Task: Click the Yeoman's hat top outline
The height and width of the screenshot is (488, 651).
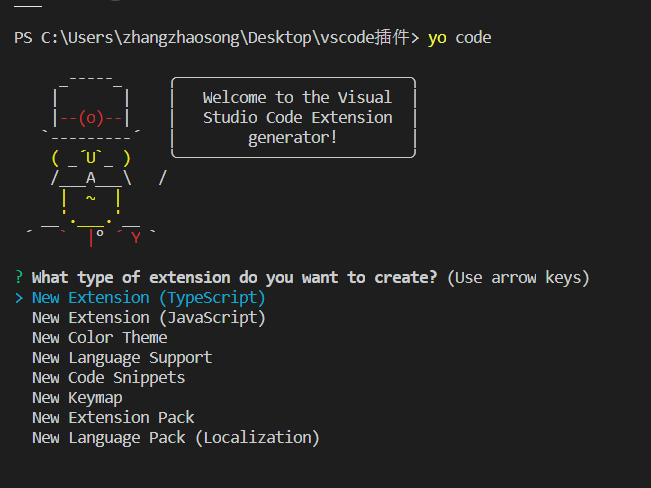Action: [90, 78]
